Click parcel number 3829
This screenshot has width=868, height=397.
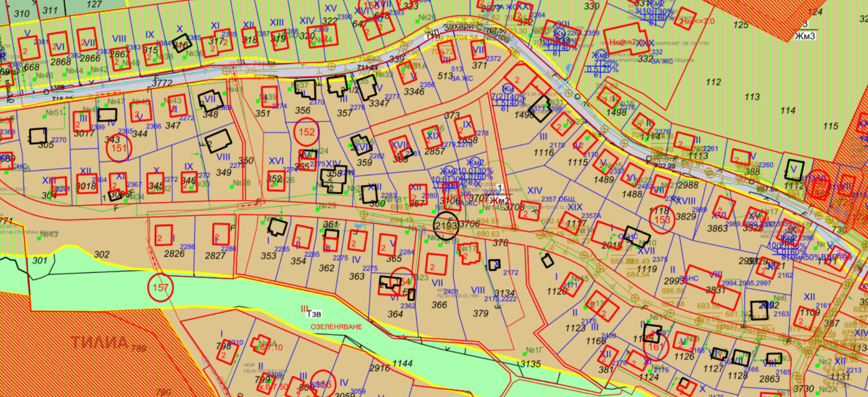[686, 216]
